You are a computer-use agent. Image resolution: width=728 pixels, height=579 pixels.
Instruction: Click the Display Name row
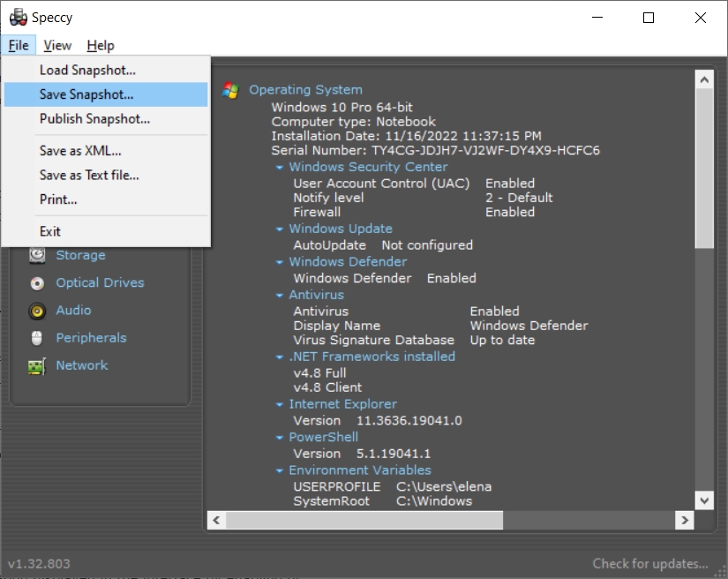440,326
